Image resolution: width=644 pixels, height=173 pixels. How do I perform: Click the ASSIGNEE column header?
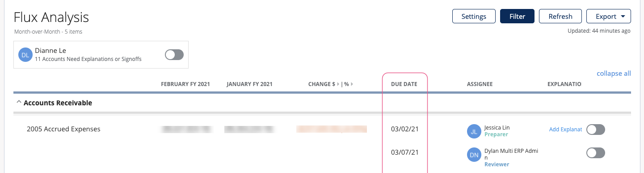(x=480, y=84)
